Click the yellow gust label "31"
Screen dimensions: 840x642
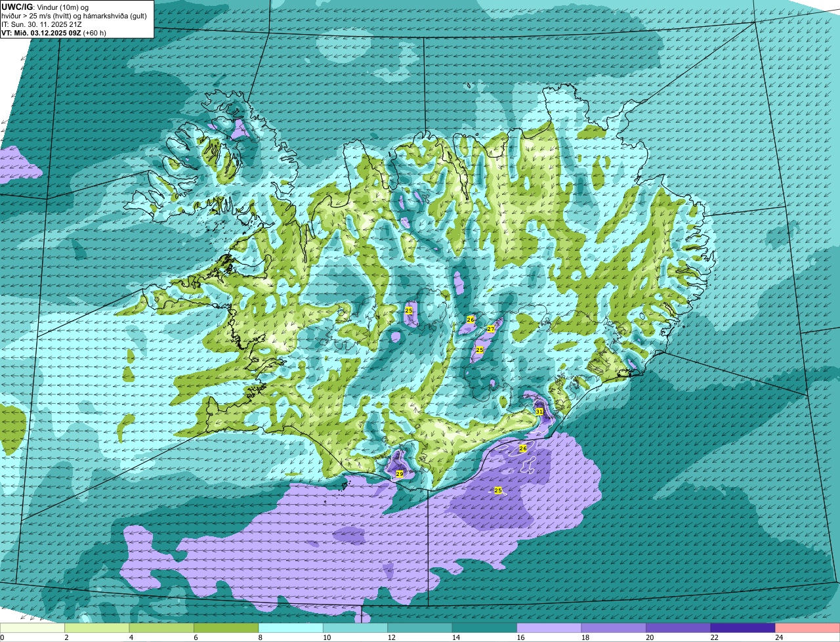[539, 411]
